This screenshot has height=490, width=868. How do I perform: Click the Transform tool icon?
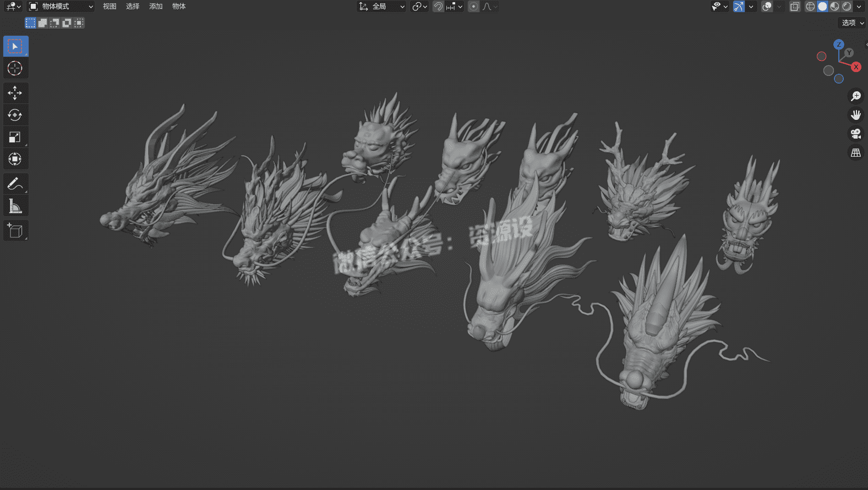tap(15, 159)
